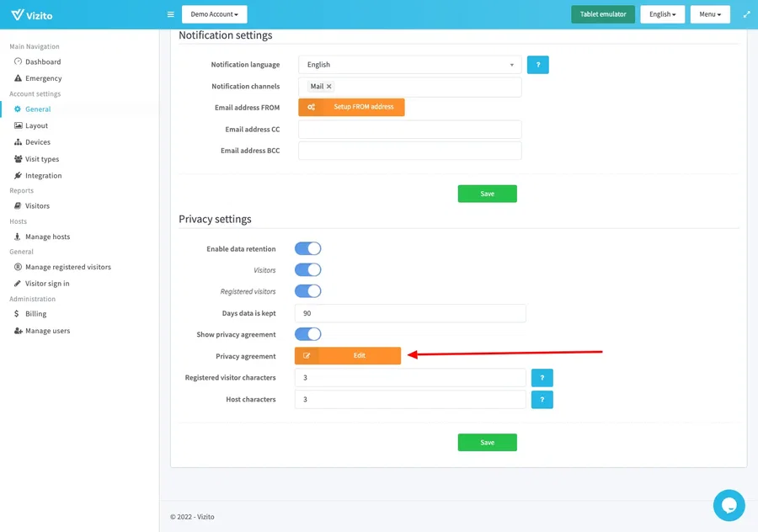Viewport: 758px width, 532px height.
Task: Click the Days data is kept field
Action: click(x=409, y=313)
